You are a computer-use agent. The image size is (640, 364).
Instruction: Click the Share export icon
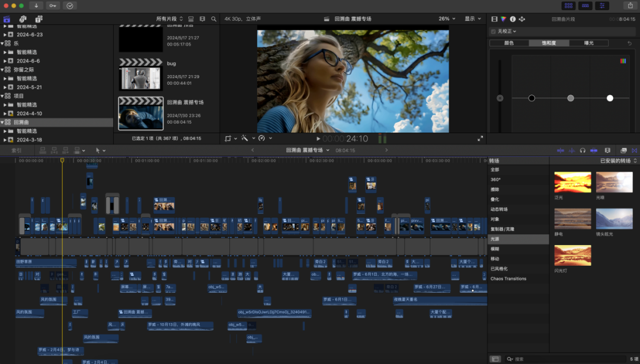(631, 6)
